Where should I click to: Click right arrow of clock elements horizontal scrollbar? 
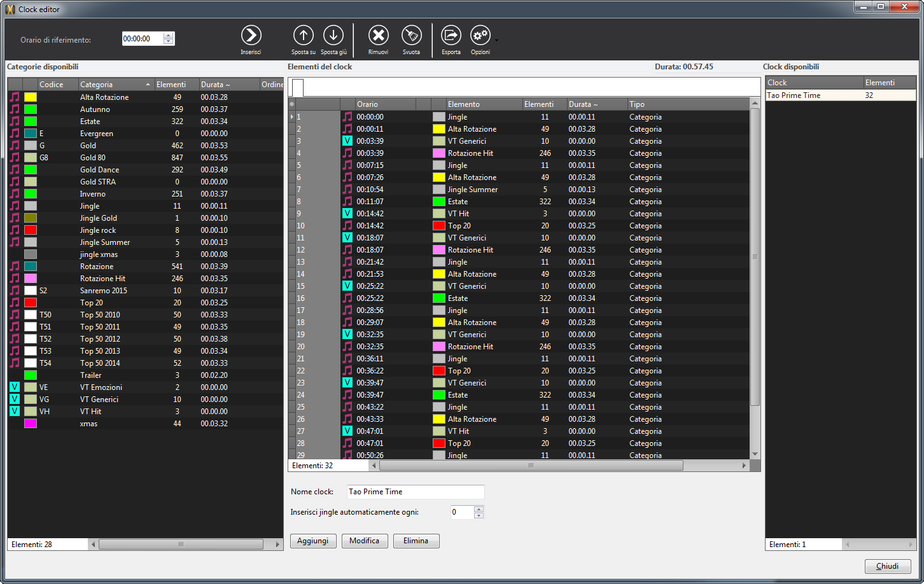pos(744,466)
